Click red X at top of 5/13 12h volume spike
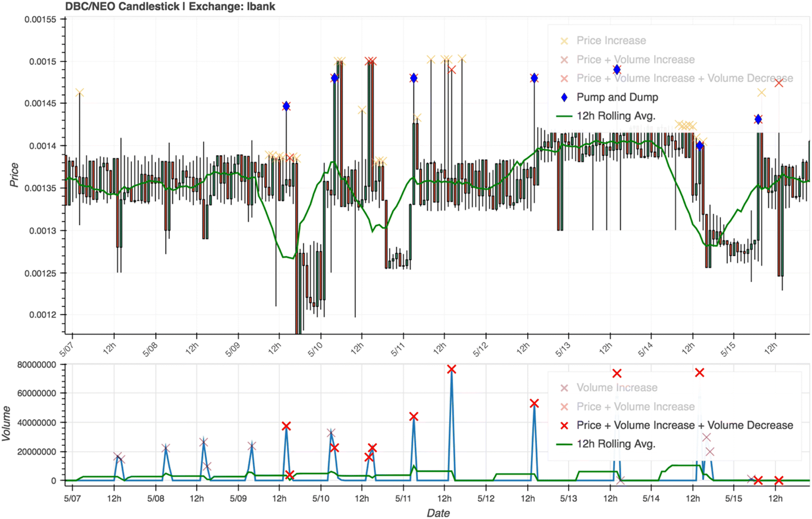812x519 pixels. 617,373
